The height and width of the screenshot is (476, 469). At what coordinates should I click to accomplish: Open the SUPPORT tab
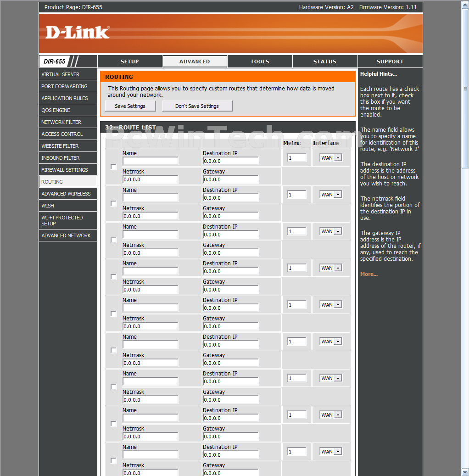click(390, 62)
